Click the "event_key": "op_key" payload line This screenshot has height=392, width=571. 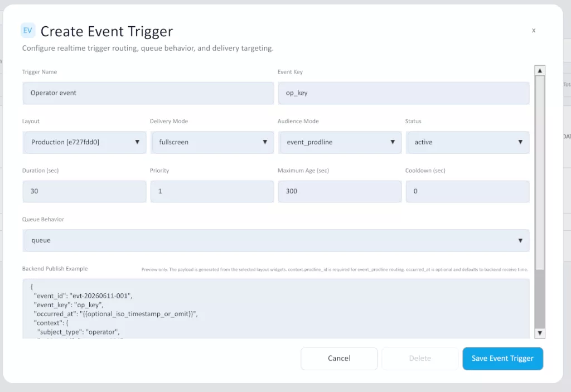point(69,305)
